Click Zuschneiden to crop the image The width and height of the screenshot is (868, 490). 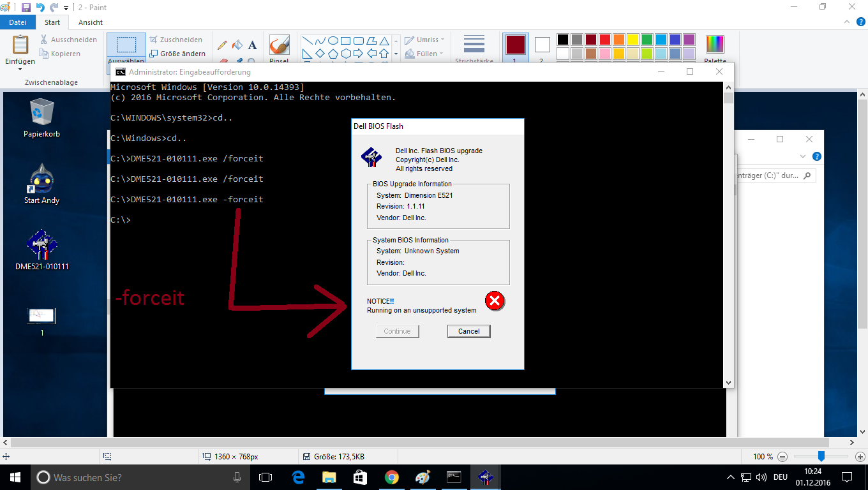click(176, 40)
